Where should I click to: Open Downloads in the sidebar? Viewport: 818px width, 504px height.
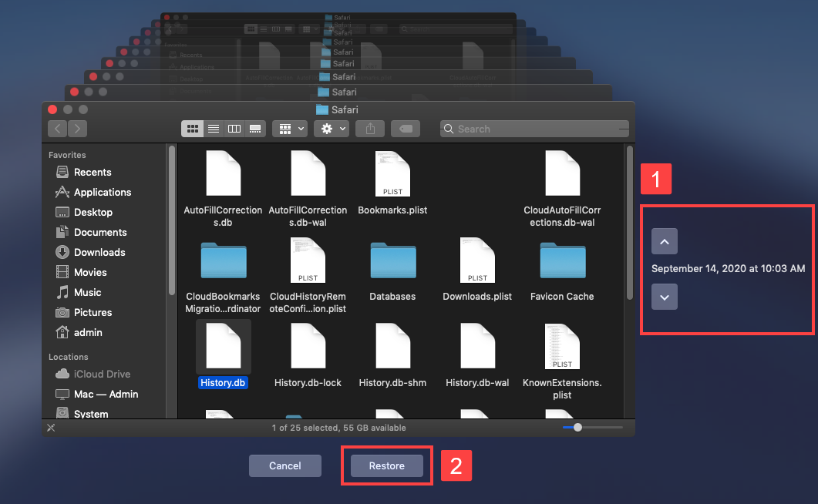pos(90,252)
